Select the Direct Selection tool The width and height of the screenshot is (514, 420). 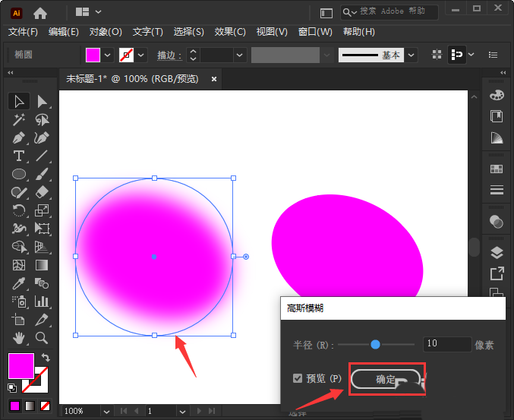(x=43, y=101)
